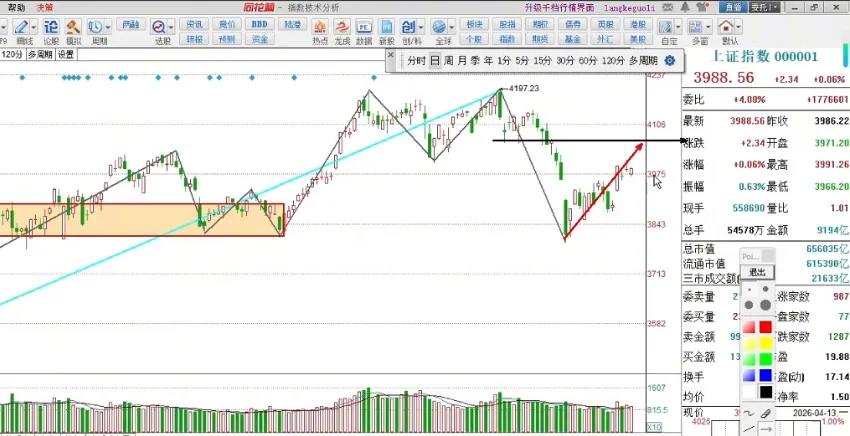Open the 自定 custom layout icon

click(x=665, y=27)
